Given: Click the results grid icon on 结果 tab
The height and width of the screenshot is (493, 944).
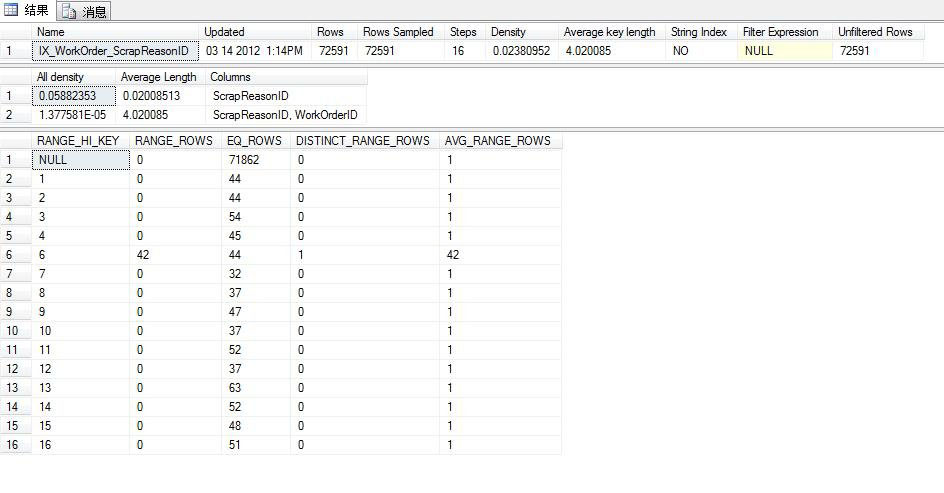Looking at the screenshot, I should [11, 10].
